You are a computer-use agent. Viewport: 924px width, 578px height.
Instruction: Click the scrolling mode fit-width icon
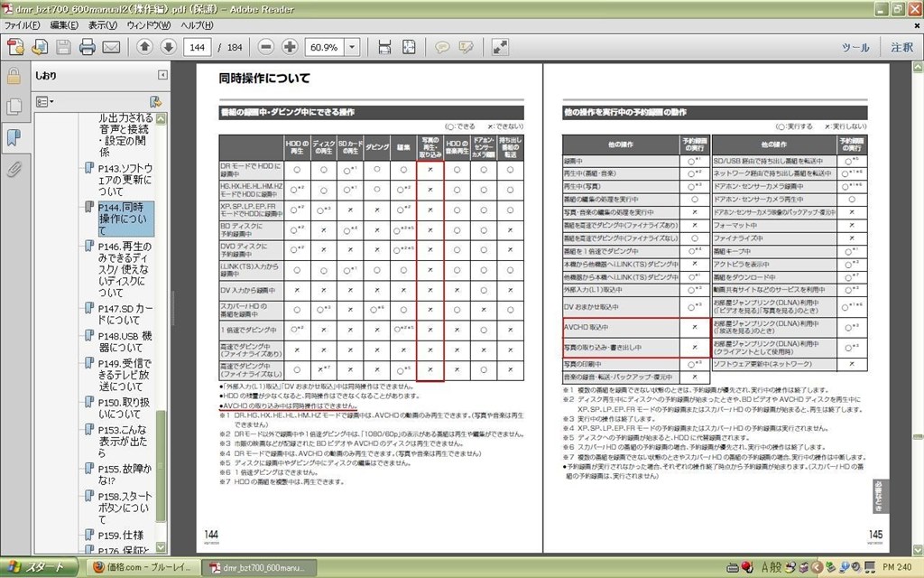[384, 47]
